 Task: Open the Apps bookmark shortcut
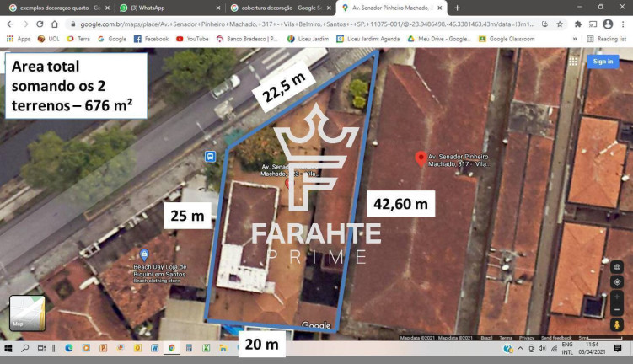[x=19, y=39]
